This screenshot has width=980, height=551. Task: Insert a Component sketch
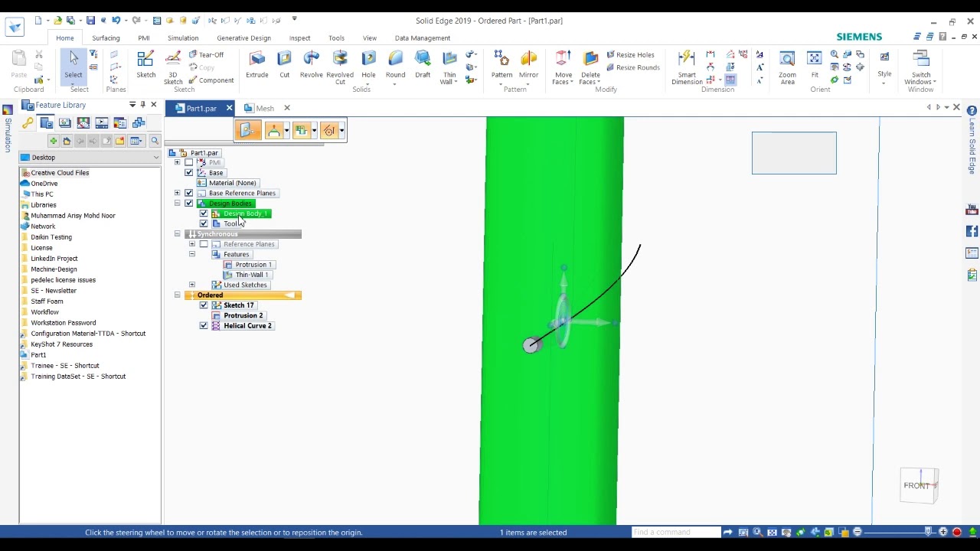tap(211, 80)
